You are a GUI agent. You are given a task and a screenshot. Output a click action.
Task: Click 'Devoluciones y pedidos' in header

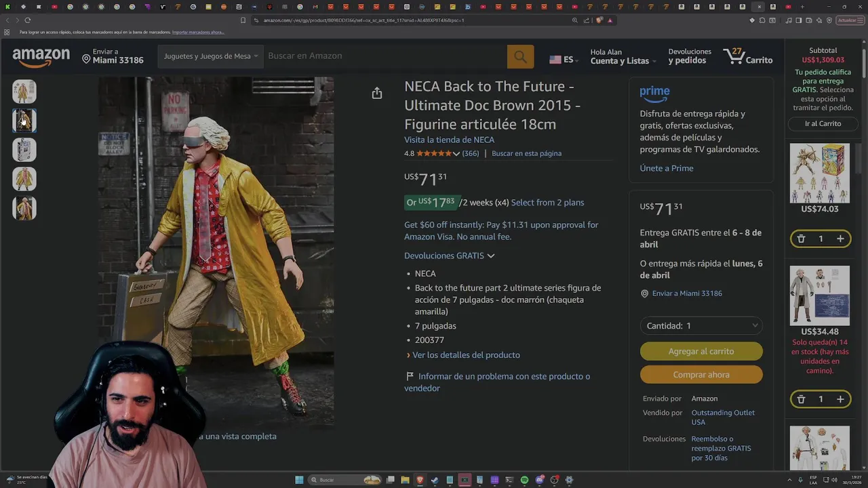point(690,56)
